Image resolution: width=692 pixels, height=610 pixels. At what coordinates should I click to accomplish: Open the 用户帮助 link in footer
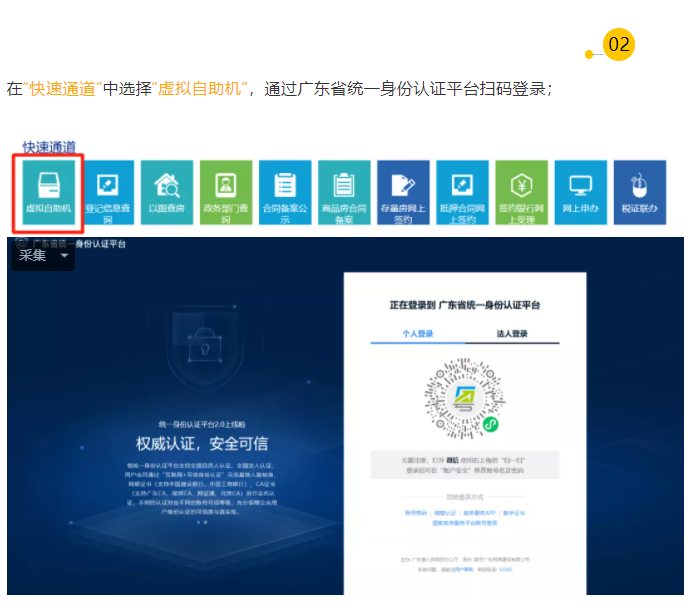(463, 569)
